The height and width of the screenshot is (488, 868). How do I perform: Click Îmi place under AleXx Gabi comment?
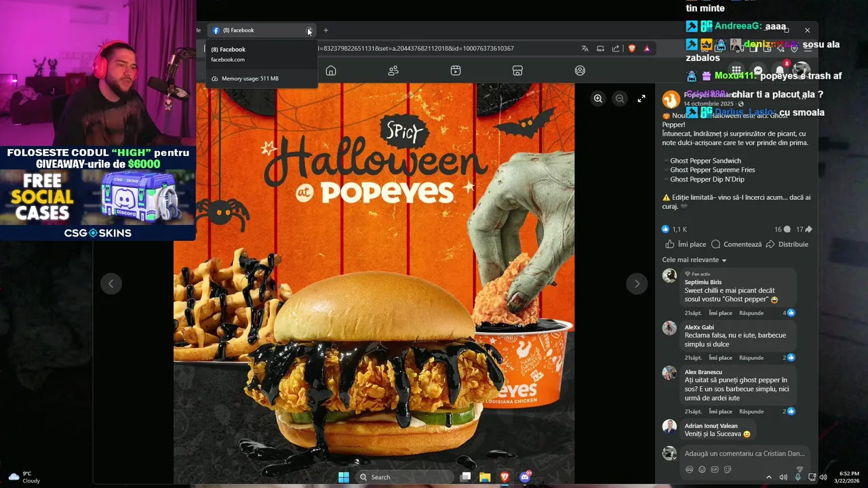point(720,358)
